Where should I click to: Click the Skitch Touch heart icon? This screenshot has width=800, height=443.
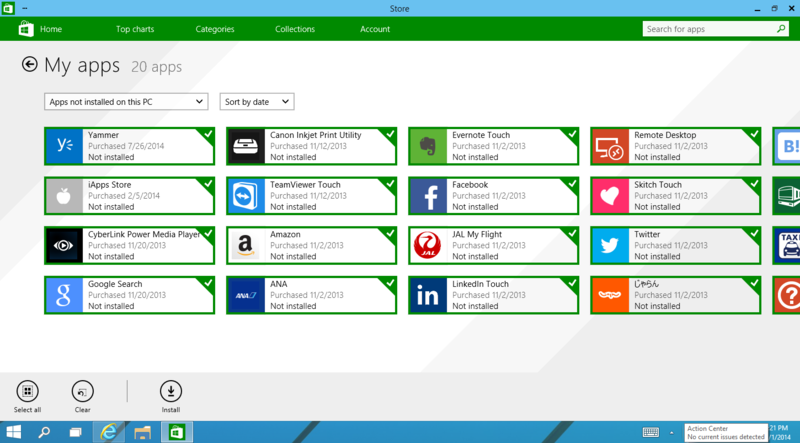click(x=610, y=196)
